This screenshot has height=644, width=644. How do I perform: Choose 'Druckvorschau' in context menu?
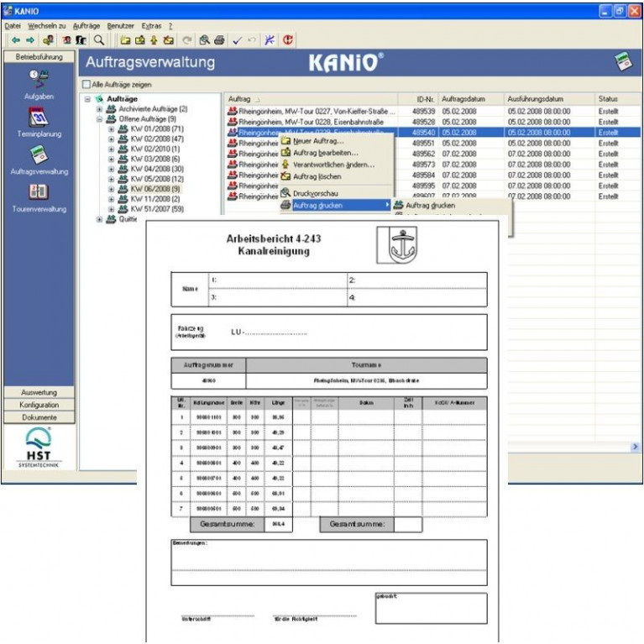(336, 193)
